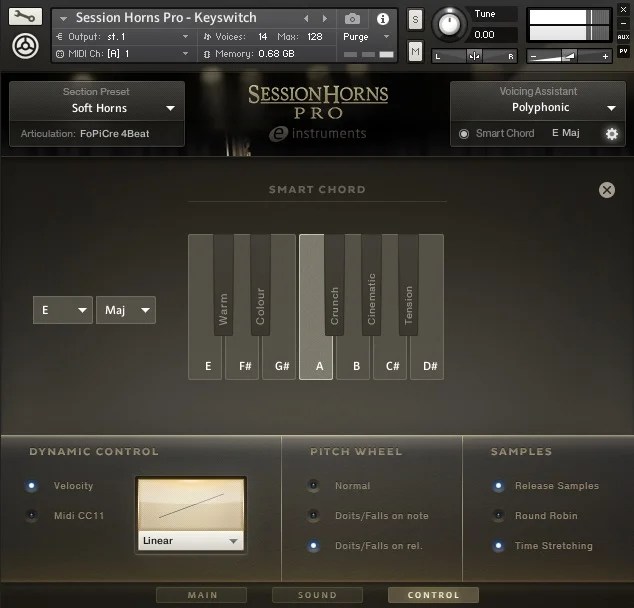Open the chord root note E dropdown
The width and height of the screenshot is (634, 608).
coord(63,310)
